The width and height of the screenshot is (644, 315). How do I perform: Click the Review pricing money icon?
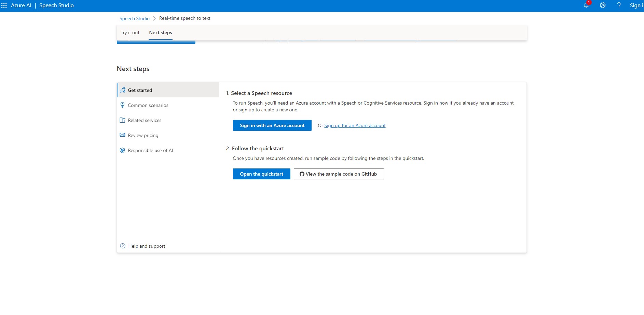(x=122, y=135)
